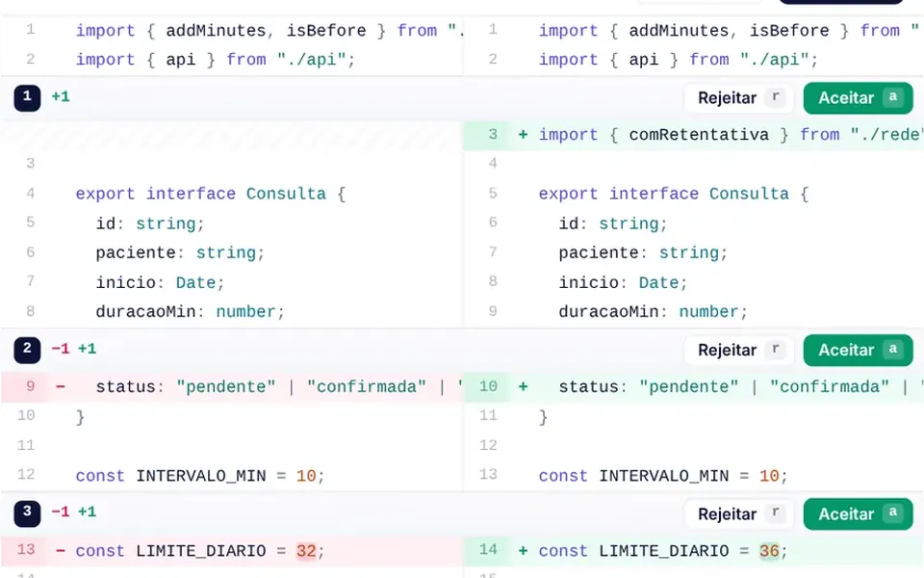Click removed line 9 status text
Image resolution: width=924 pixels, height=578 pixels.
pyautogui.click(x=279, y=387)
